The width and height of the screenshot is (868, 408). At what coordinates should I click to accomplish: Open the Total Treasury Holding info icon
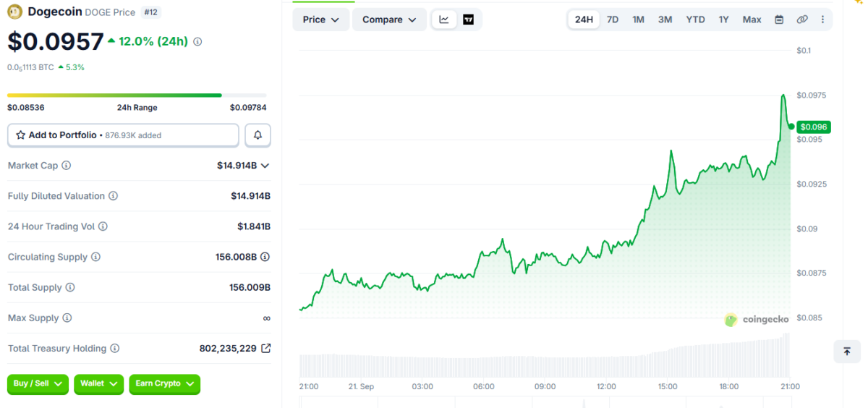point(114,348)
